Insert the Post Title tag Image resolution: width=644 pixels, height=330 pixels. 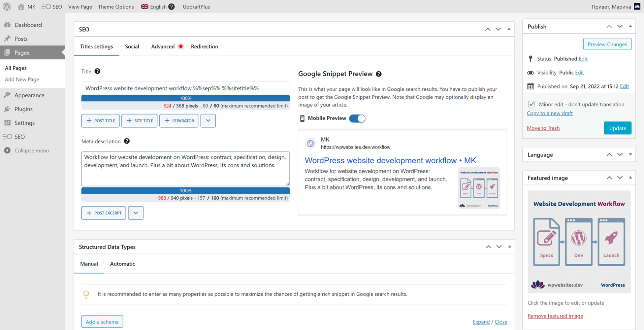[x=100, y=121]
